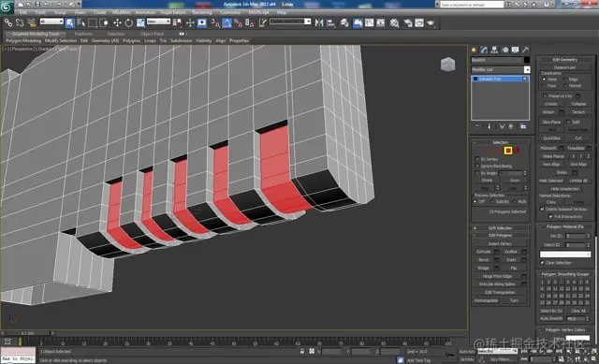Toggle the Angle Snap icon

click(x=226, y=22)
